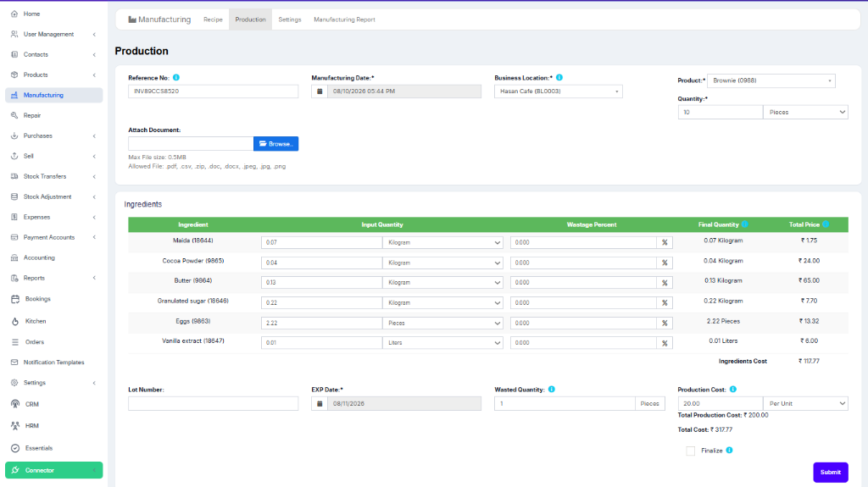Click the Notification Templates envelope icon

tap(14, 362)
